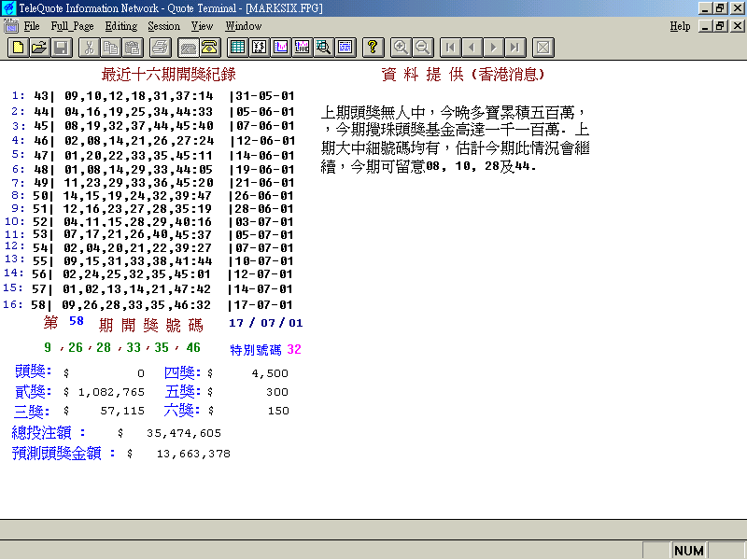This screenshot has height=560, width=747.
Task: Click the New document toolbar icon
Action: pos(18,48)
